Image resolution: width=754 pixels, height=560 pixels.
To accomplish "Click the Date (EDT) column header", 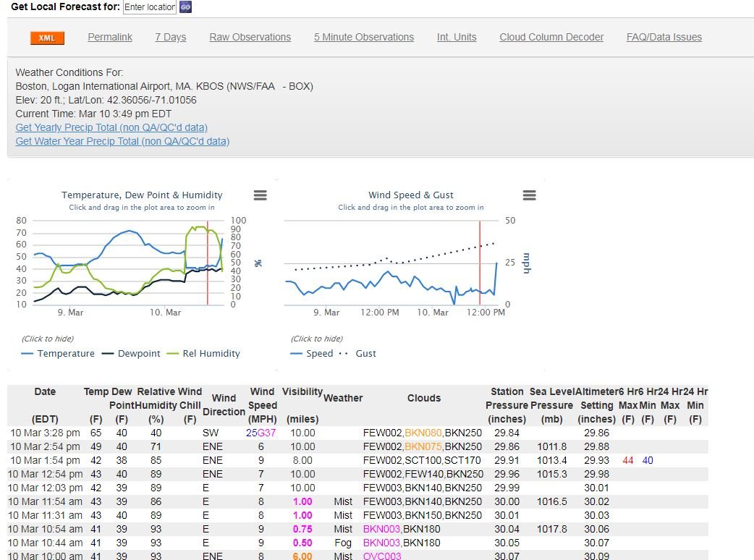I will 45,405.
